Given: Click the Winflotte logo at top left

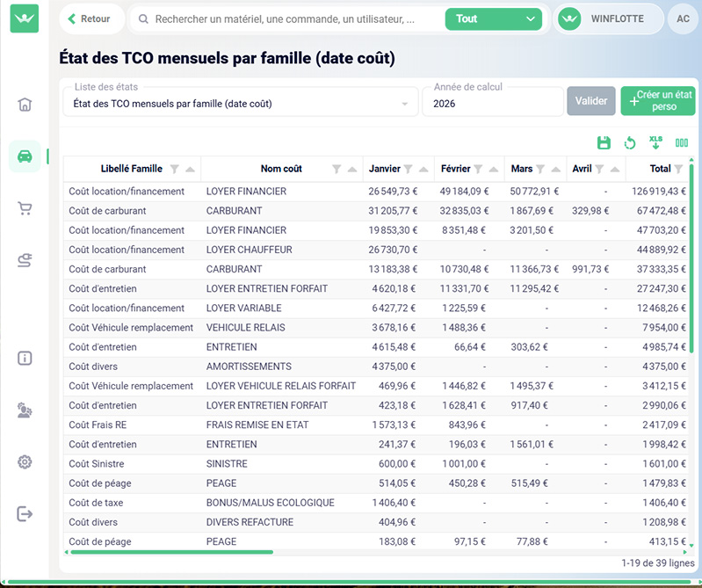Looking at the screenshot, I should [25, 18].
